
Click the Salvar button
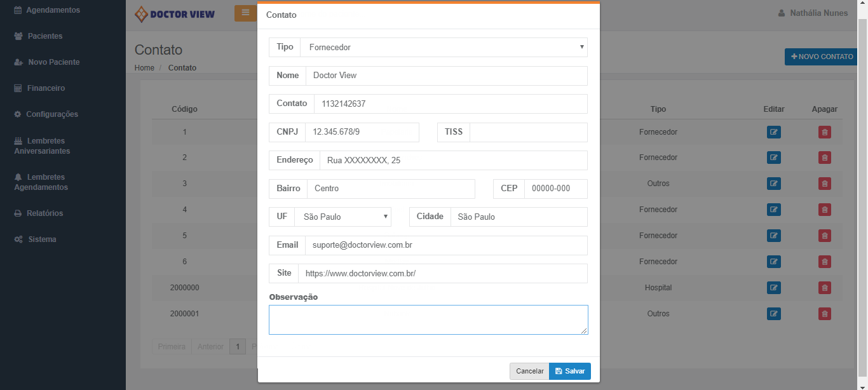tap(569, 371)
